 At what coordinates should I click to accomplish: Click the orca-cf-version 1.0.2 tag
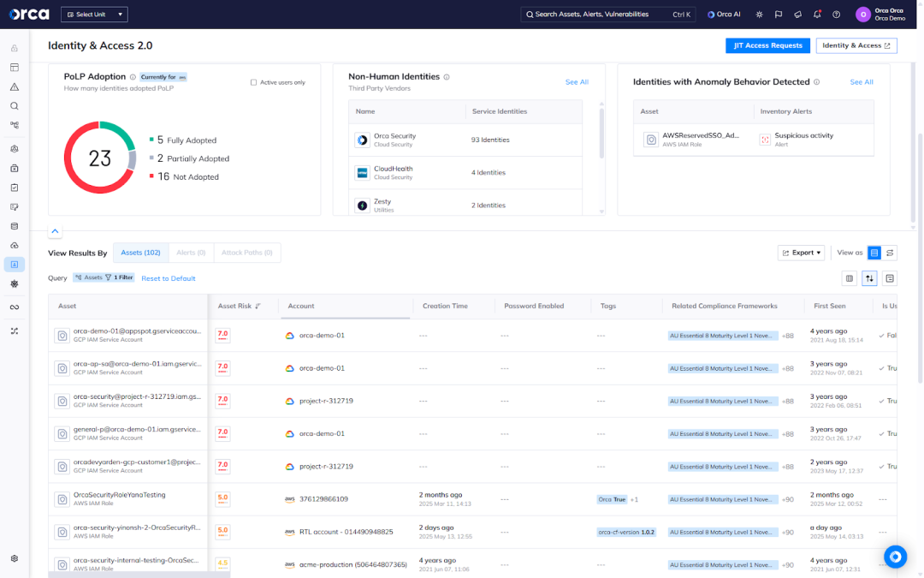coord(625,532)
